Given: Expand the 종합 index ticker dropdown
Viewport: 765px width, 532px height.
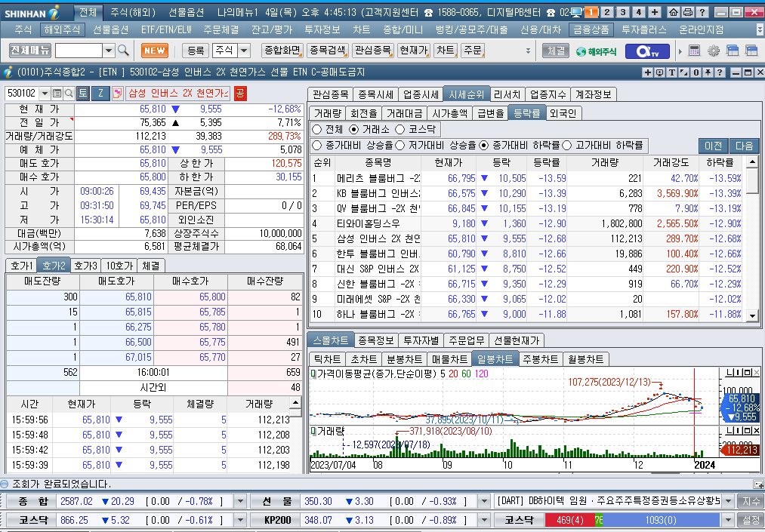Looking at the screenshot, I should tap(240, 501).
